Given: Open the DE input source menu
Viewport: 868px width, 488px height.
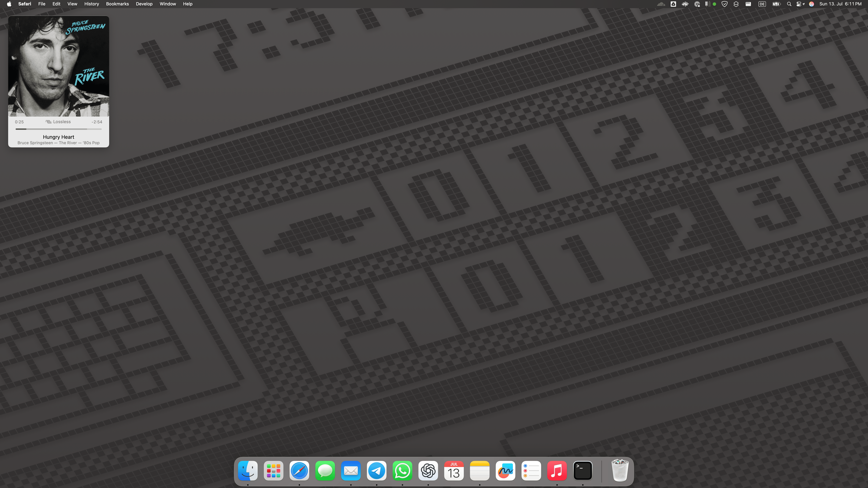Looking at the screenshot, I should click(762, 4).
